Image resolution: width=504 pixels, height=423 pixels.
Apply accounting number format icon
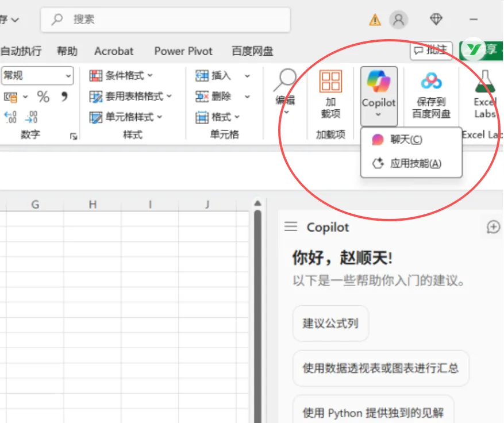coord(10,97)
